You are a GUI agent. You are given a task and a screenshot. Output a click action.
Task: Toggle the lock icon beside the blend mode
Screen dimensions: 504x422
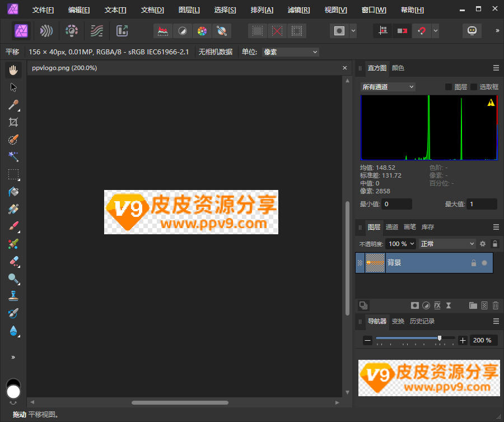(x=495, y=244)
